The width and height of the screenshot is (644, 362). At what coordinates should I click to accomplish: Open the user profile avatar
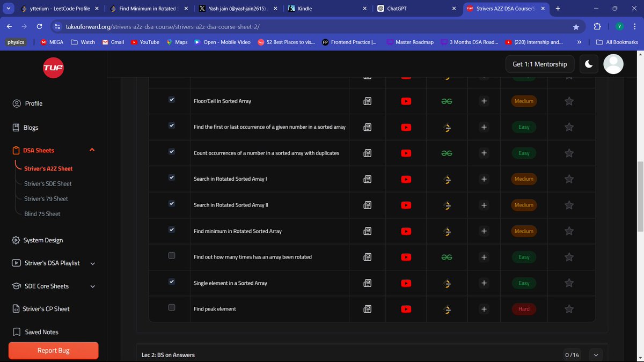(x=613, y=64)
